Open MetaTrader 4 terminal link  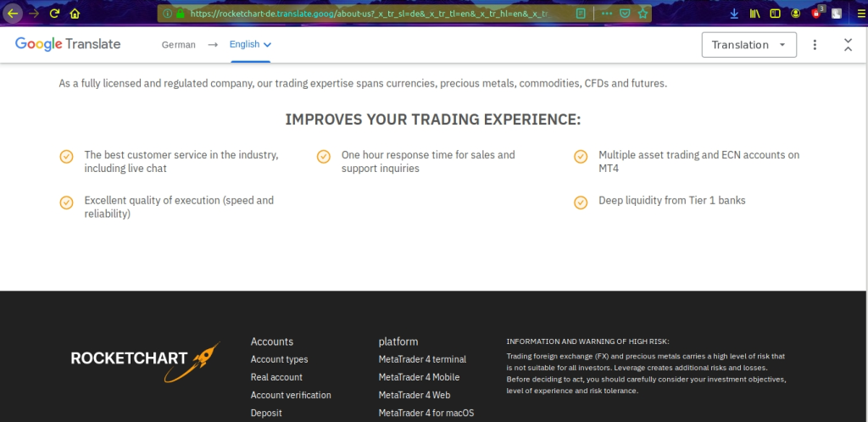pyautogui.click(x=422, y=359)
